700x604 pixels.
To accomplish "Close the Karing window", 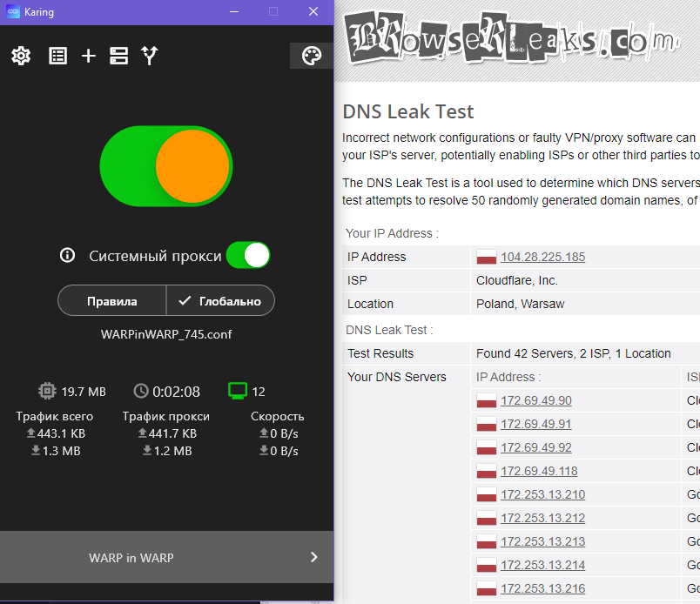I will click(313, 11).
